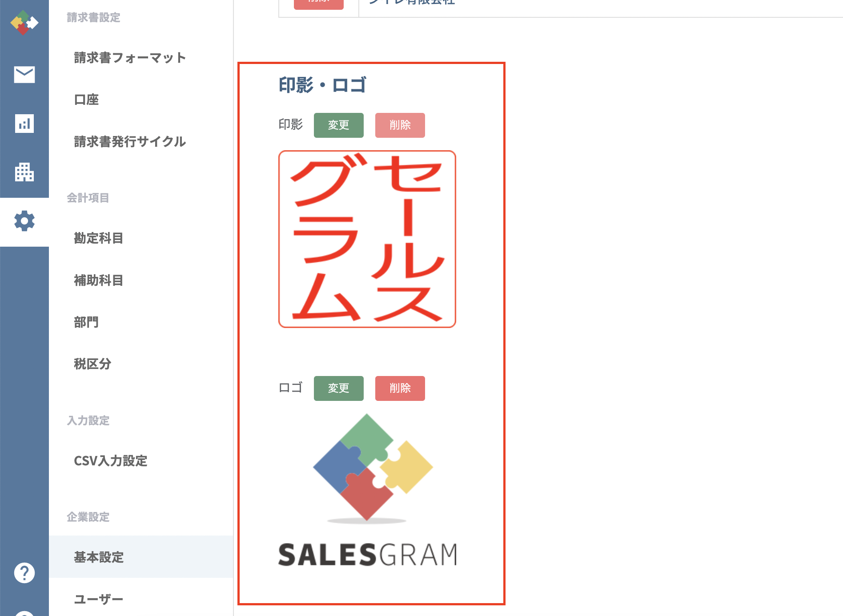This screenshot has height=616, width=843.
Task: Open the mail envelope sidebar icon
Action: [24, 74]
